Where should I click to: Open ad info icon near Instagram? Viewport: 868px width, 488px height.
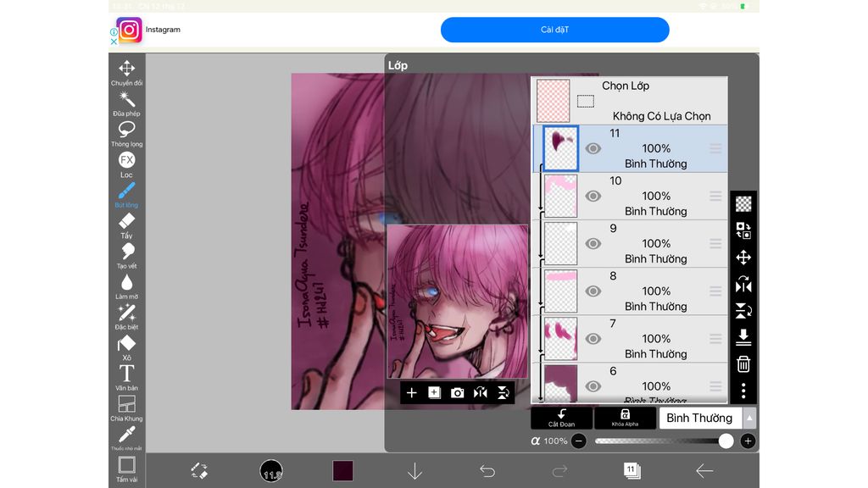point(114,31)
